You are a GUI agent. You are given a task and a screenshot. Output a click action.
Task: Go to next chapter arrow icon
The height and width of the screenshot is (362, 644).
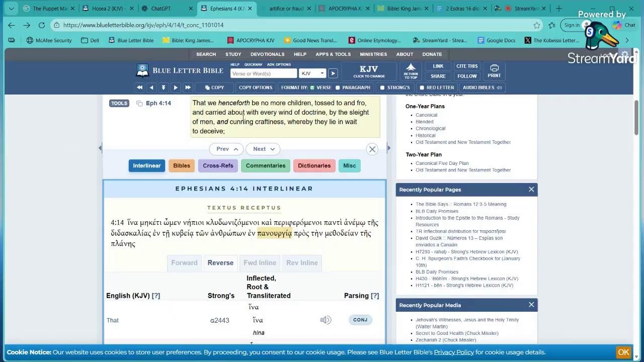(x=176, y=87)
